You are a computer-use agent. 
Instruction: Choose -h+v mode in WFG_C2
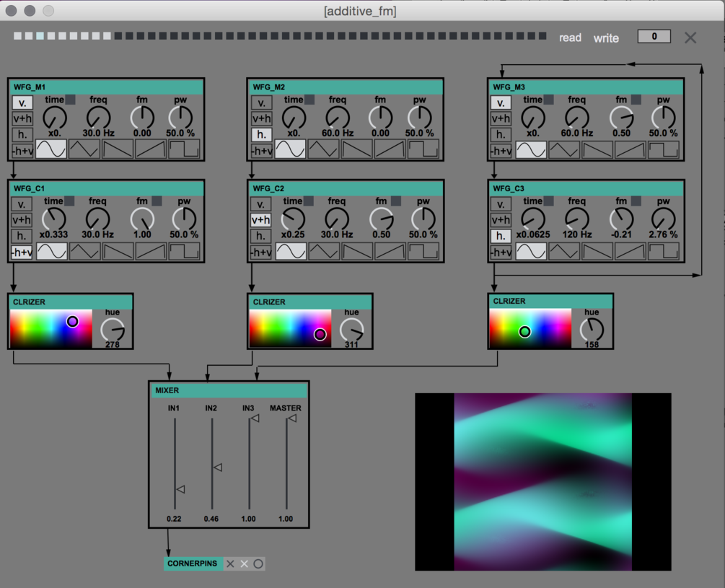pos(262,252)
